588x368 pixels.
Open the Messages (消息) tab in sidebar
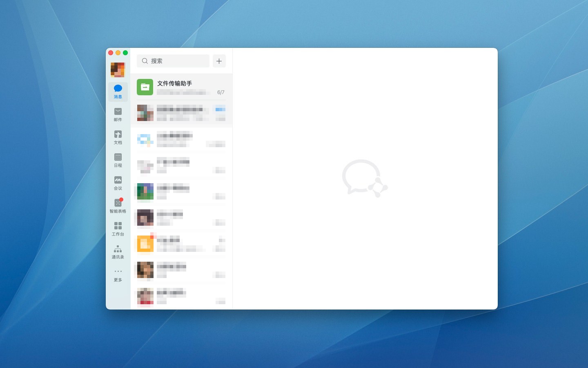[x=118, y=92]
